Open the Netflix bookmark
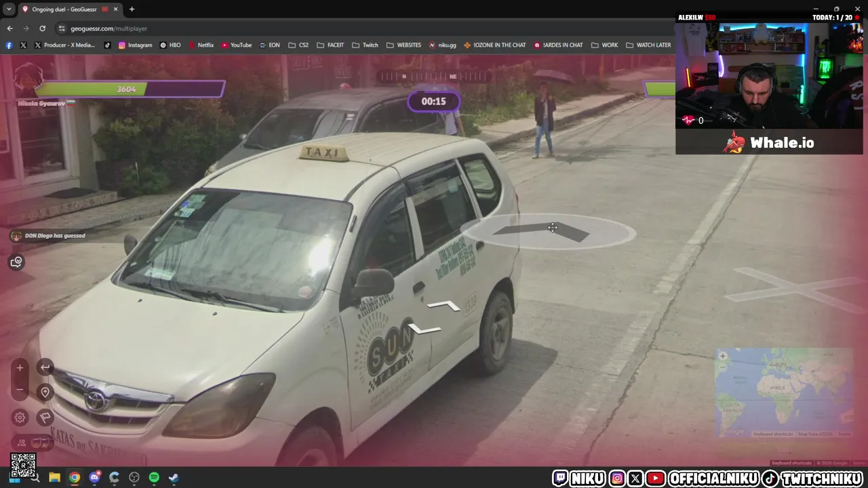Image resolution: width=868 pixels, height=488 pixels. [x=201, y=45]
